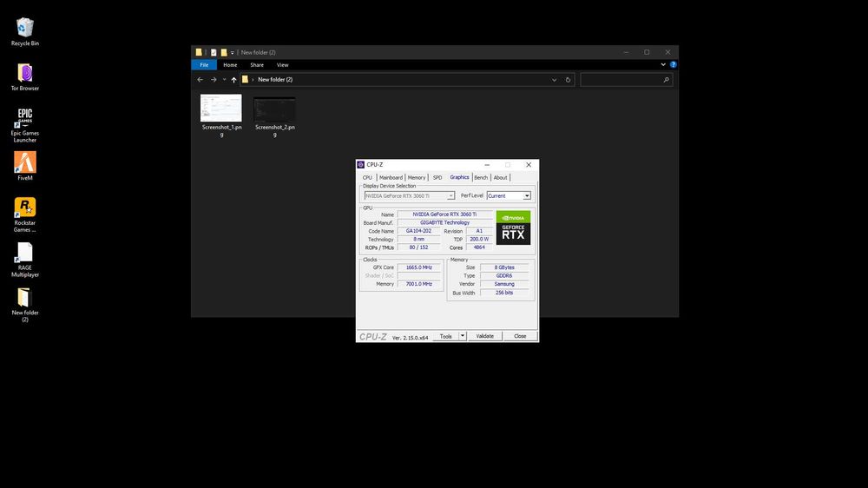
Task: Switch to the CPU tab
Action: 367,178
